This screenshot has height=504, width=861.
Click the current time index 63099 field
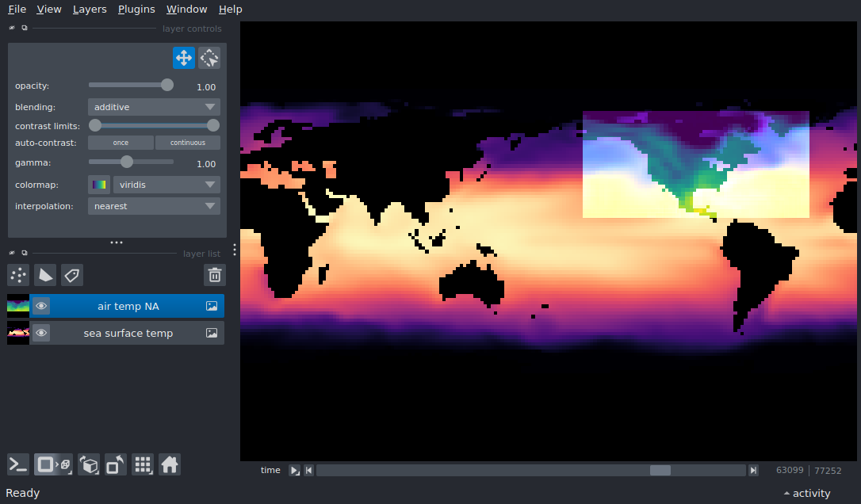[789, 471]
